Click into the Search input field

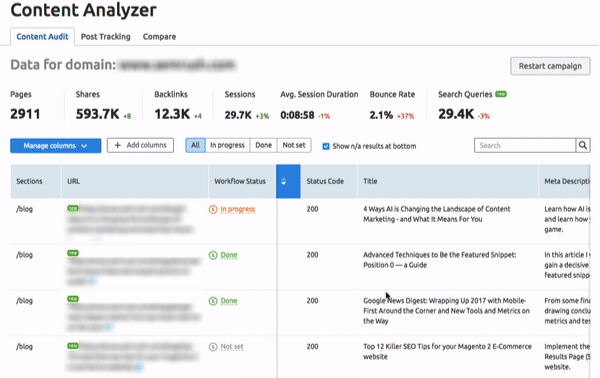pyautogui.click(x=525, y=145)
